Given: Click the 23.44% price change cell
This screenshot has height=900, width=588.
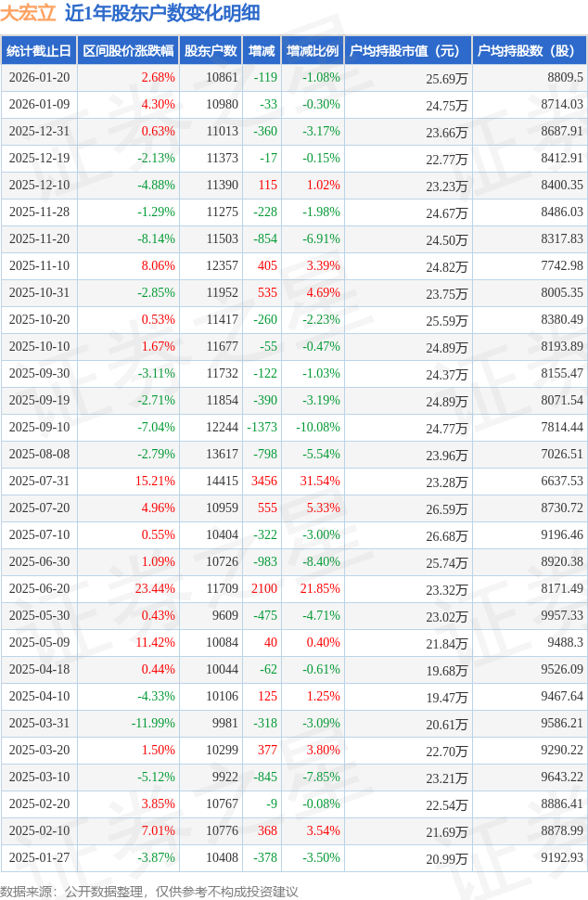Looking at the screenshot, I should [x=155, y=589].
